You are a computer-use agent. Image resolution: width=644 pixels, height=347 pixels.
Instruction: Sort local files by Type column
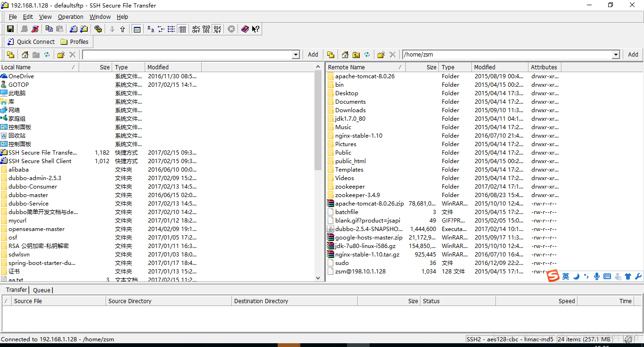128,67
